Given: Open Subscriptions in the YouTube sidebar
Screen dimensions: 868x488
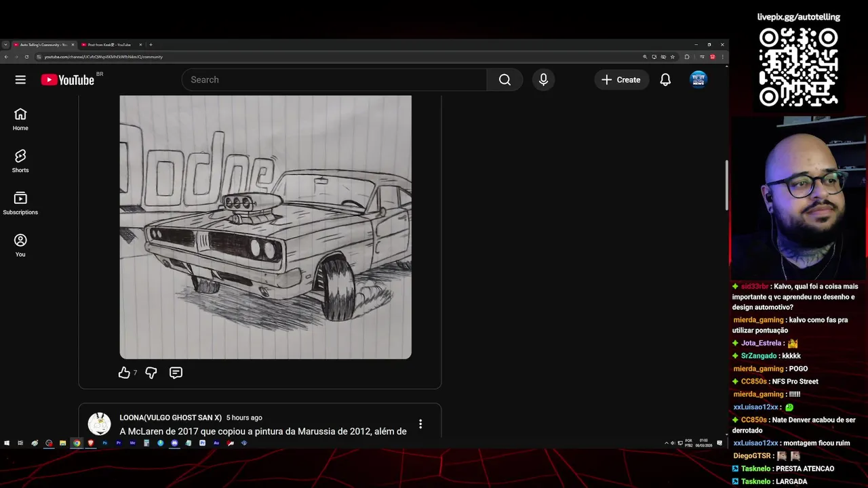Looking at the screenshot, I should tap(20, 203).
